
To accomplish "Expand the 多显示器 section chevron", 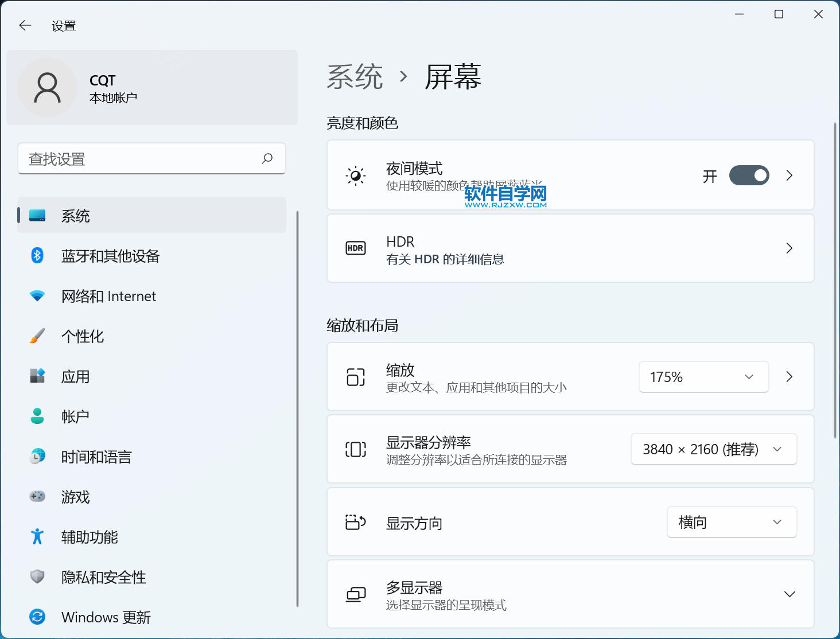I will point(790,594).
